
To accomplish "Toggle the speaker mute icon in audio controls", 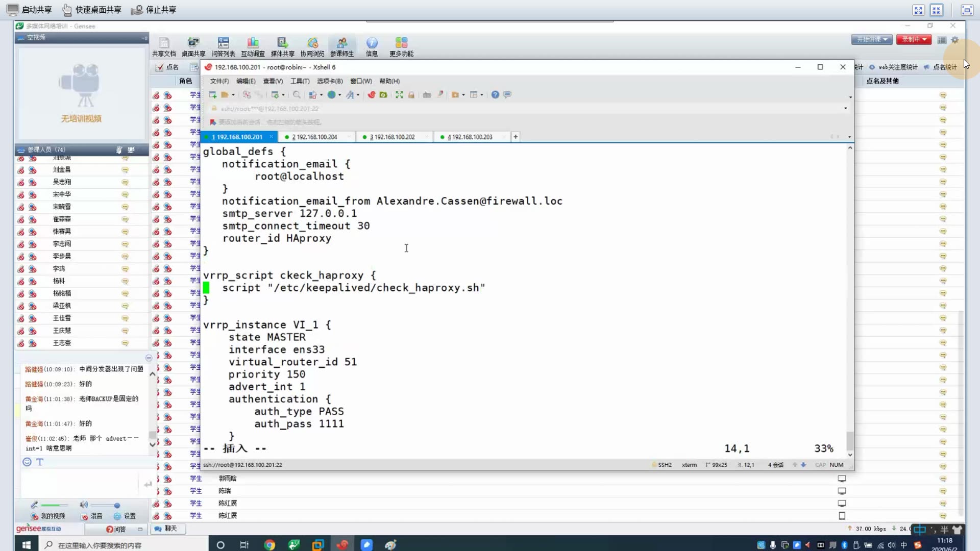I will click(84, 505).
